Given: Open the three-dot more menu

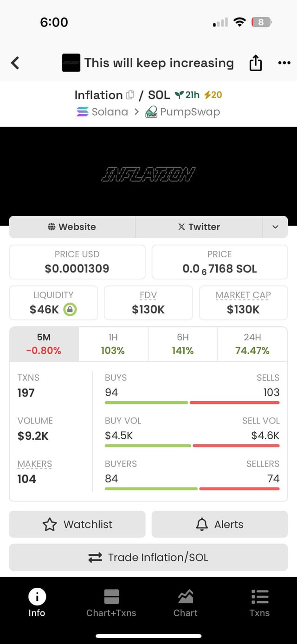Looking at the screenshot, I should click(x=284, y=63).
